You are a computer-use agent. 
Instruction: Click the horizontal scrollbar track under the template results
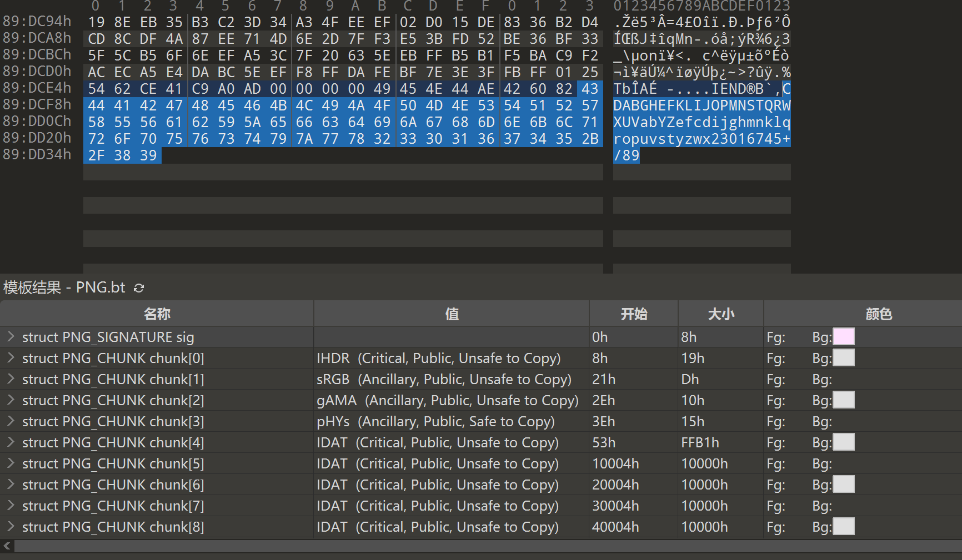pos(488,546)
